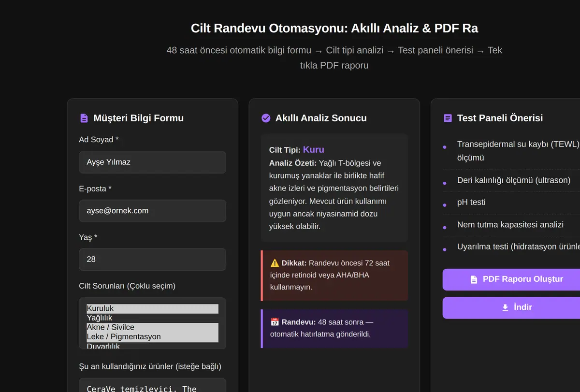Click the list icon beside Test Paneli Önerisi
The height and width of the screenshot is (392, 580).
[x=448, y=118]
